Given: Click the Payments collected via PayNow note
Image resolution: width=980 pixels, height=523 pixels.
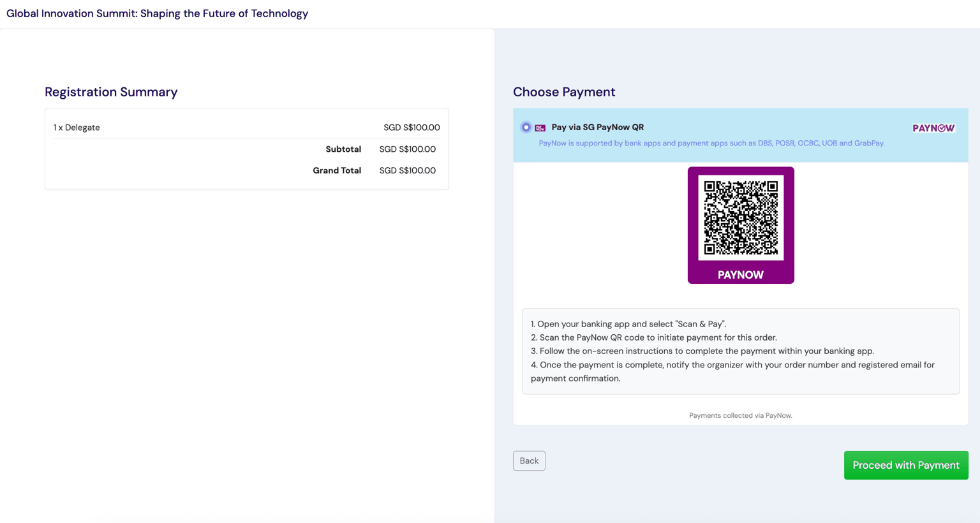Looking at the screenshot, I should click(741, 415).
